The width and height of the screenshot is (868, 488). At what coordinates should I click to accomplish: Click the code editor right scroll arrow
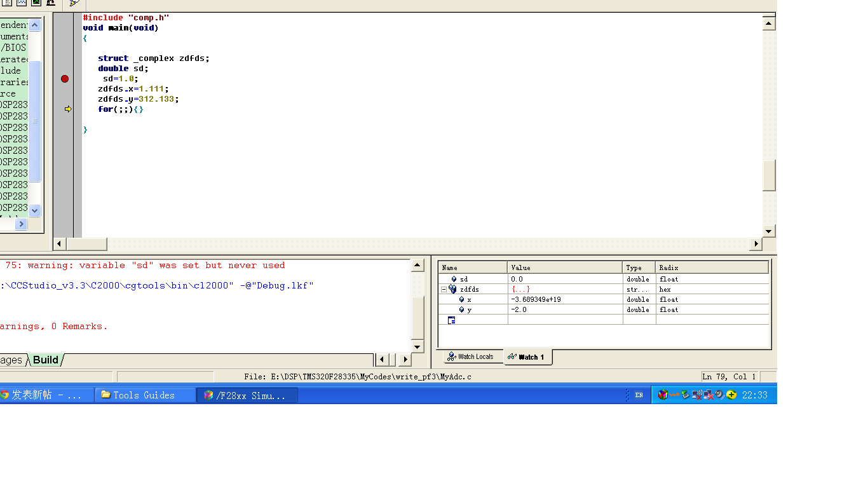click(x=756, y=244)
